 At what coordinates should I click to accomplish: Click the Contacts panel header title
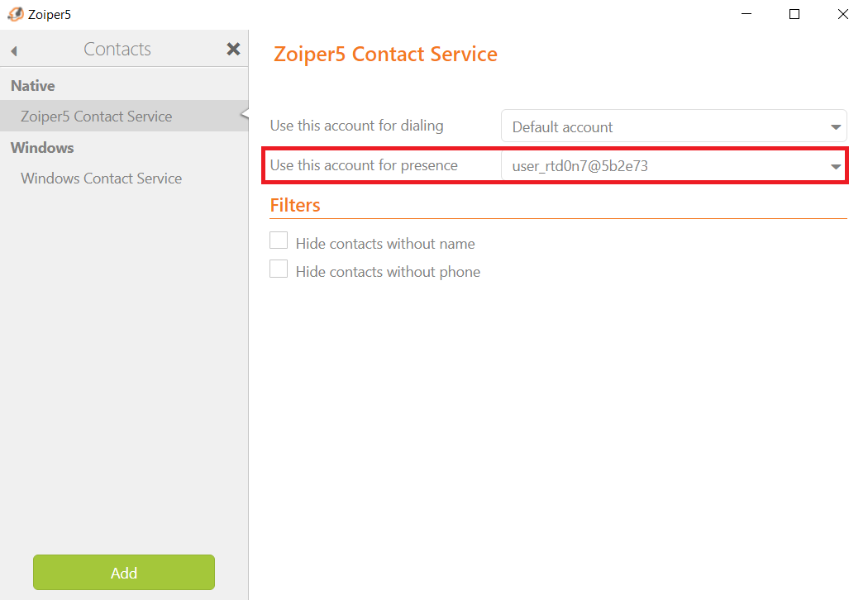(x=117, y=49)
